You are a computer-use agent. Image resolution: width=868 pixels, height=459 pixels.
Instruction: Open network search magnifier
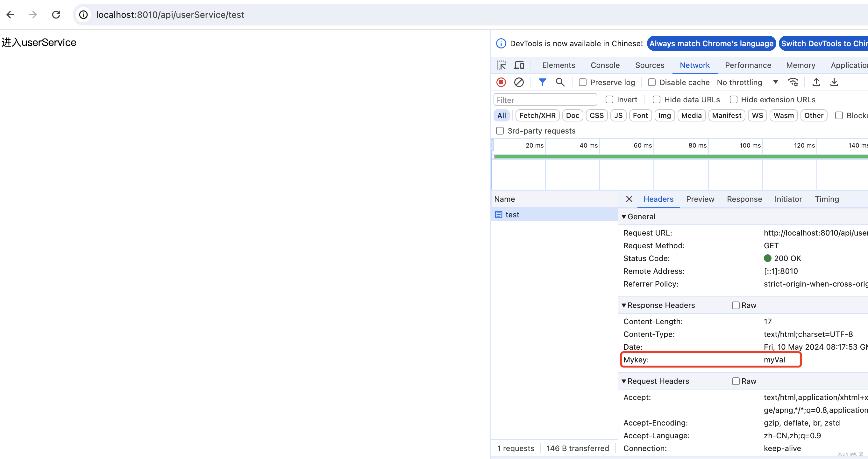click(560, 83)
